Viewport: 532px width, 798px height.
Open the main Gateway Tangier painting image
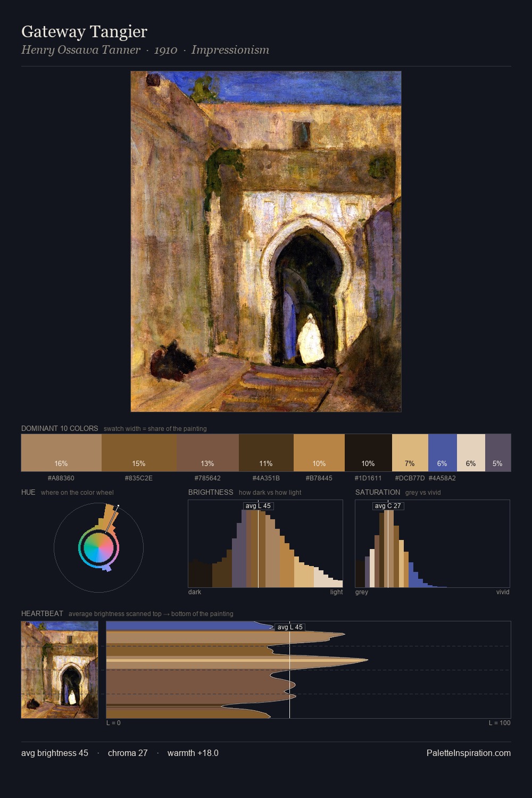[266, 242]
